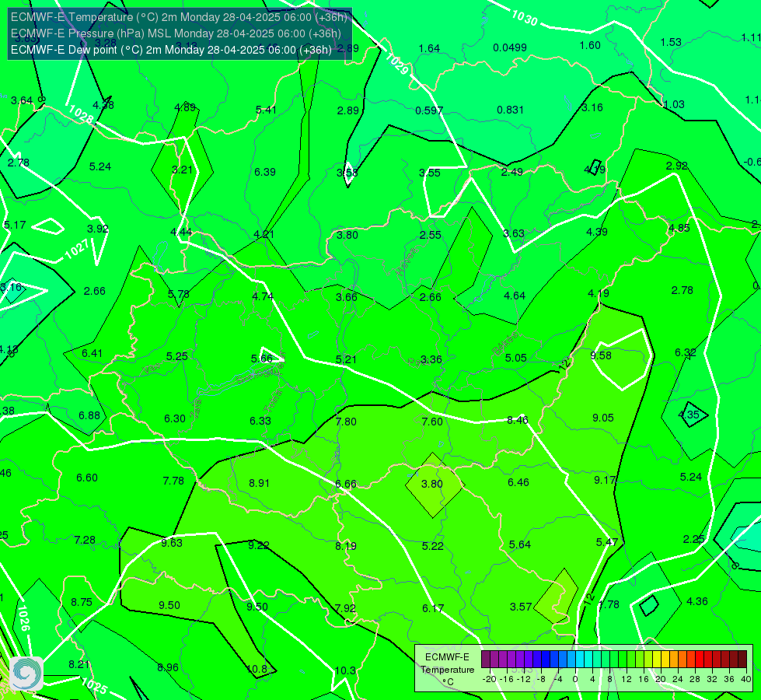
Task: Select the ECMWF-E Temperature 2m layer label
Action: (x=179, y=17)
